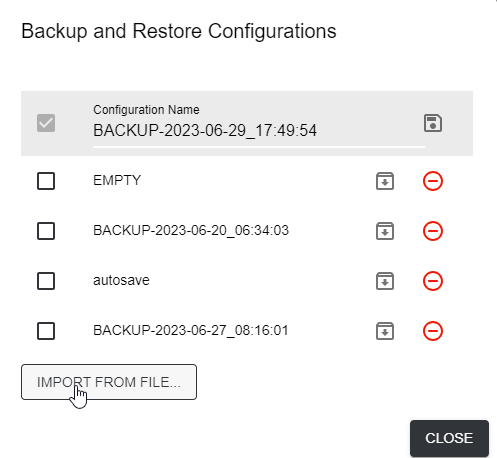497x458 pixels.
Task: Download the autosave configuration
Action: pyautogui.click(x=385, y=281)
